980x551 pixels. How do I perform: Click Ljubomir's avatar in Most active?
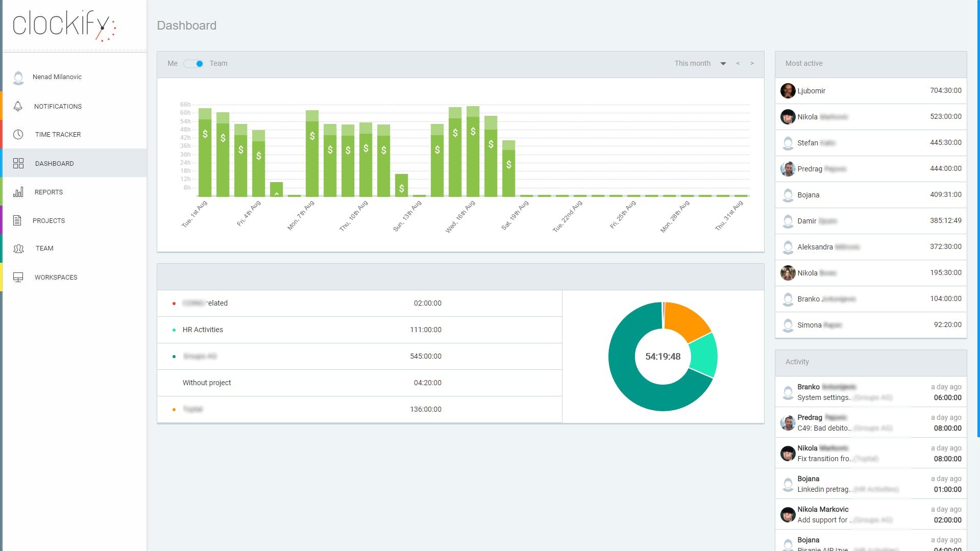788,91
